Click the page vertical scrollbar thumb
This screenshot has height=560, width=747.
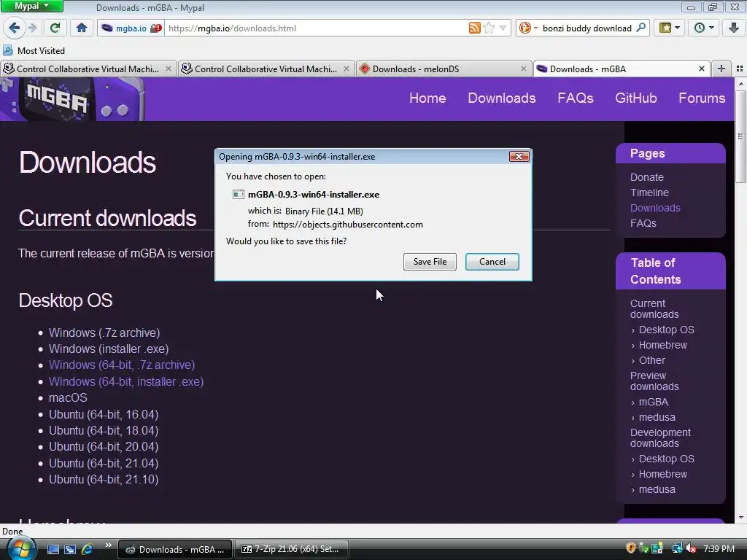tap(740, 137)
